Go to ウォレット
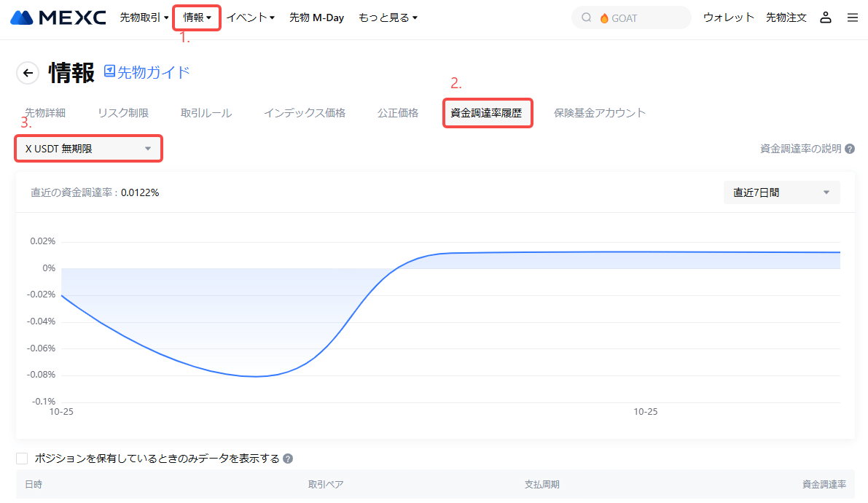The height and width of the screenshot is (503, 868). pyautogui.click(x=729, y=17)
